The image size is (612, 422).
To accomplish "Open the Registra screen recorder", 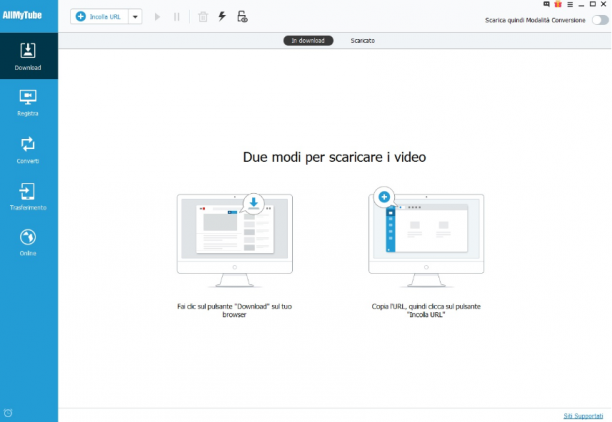I will point(28,103).
